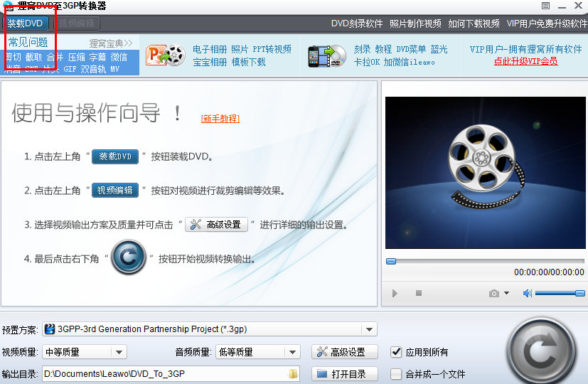Open the 电子相册 link
The height and width of the screenshot is (384, 588).
tap(210, 49)
